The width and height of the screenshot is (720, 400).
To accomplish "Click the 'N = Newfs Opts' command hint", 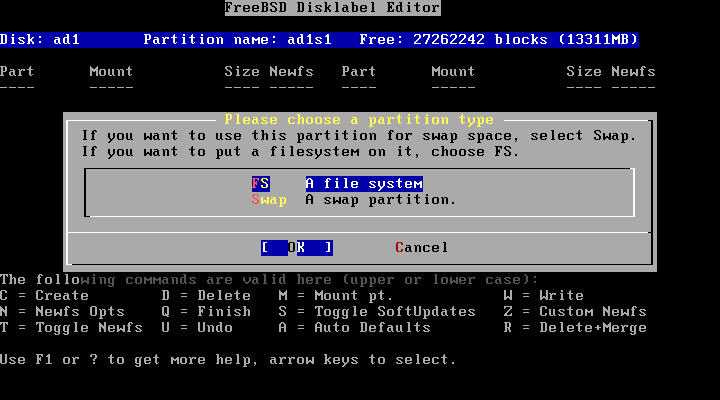I will click(62, 311).
